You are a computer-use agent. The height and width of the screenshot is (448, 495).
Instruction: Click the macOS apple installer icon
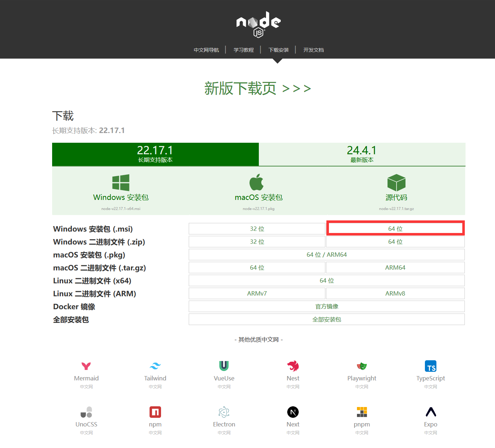(x=257, y=182)
